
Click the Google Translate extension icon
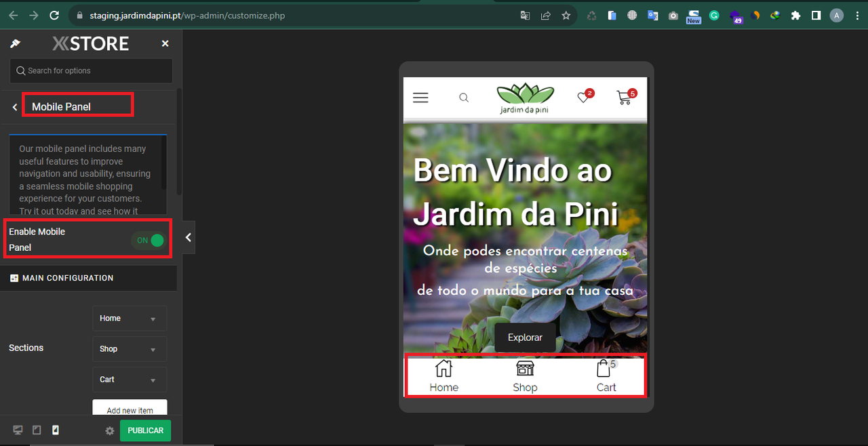(x=652, y=15)
